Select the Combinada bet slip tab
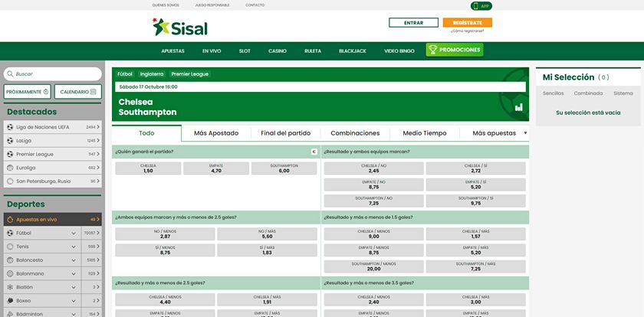The image size is (644, 317). 588,93
